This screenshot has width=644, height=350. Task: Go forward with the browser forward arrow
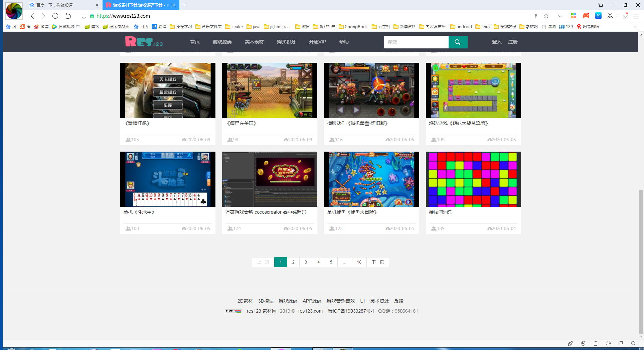tap(43, 16)
